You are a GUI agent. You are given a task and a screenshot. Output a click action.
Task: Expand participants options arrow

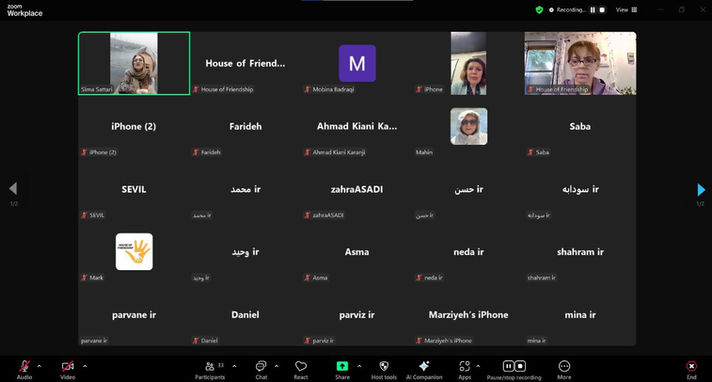pos(234,366)
